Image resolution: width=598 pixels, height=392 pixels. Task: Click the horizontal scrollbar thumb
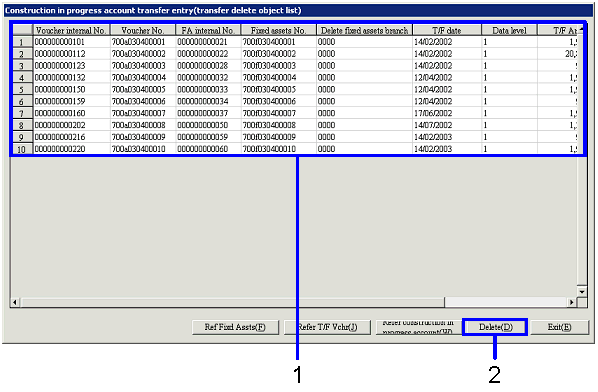click(x=232, y=302)
